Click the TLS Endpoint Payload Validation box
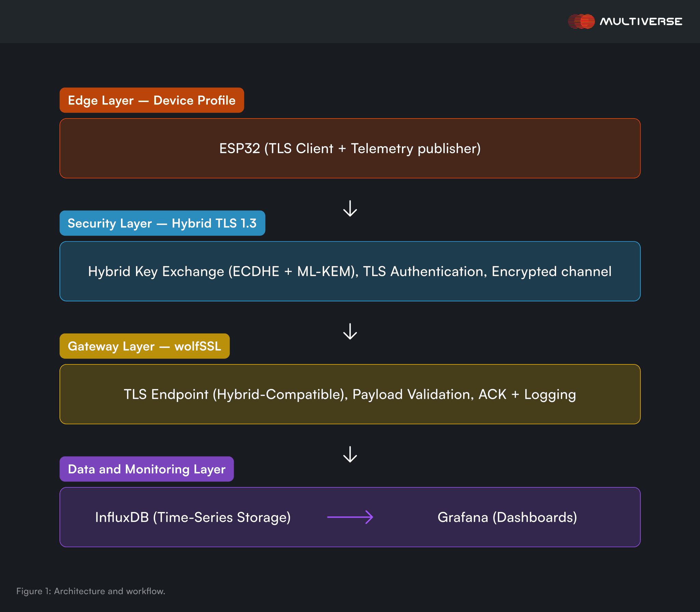The image size is (700, 612). pyautogui.click(x=350, y=394)
